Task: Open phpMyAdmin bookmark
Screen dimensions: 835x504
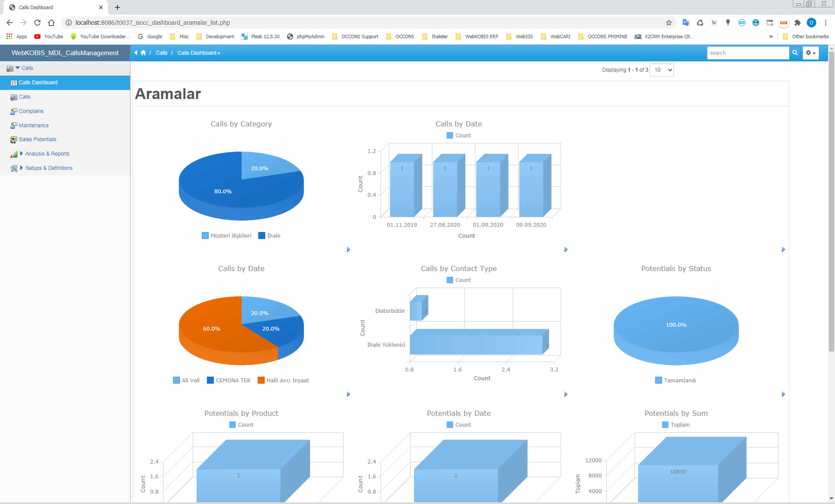Action: tap(306, 36)
